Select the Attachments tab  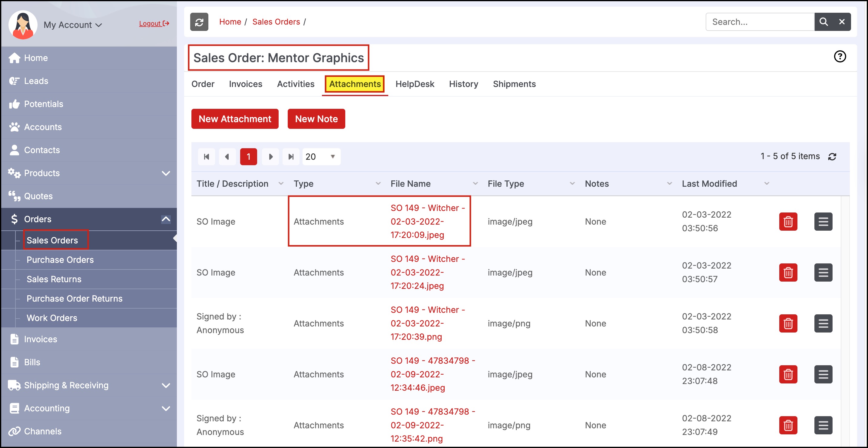[355, 84]
